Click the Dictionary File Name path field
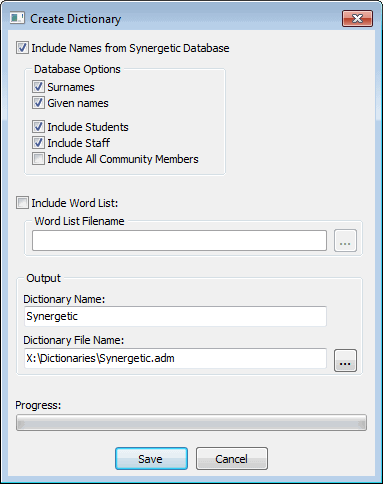383x484 pixels. (175, 358)
